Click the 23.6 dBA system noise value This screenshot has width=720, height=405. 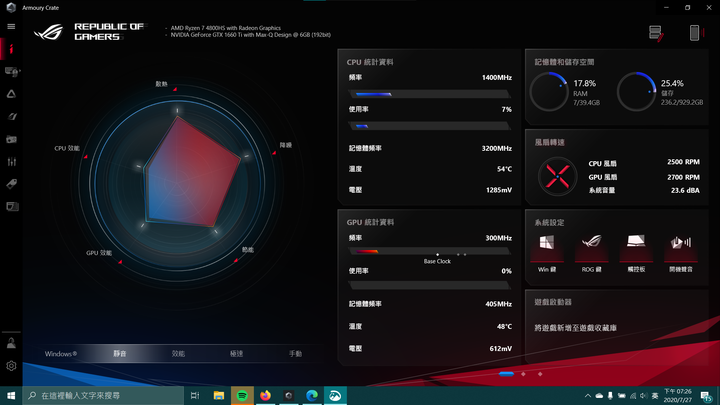tap(685, 190)
